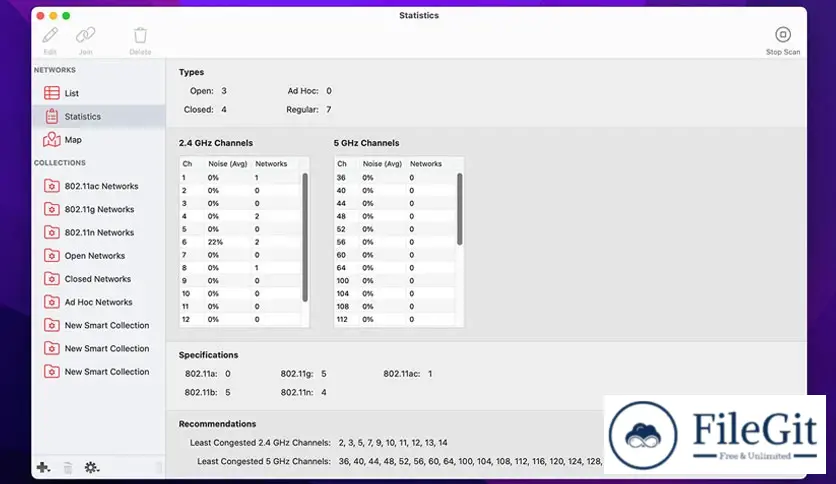Viewport: 836px width, 484px height.
Task: Select channel 12 row in 2.4 GHz table
Action: pyautogui.click(x=240, y=319)
